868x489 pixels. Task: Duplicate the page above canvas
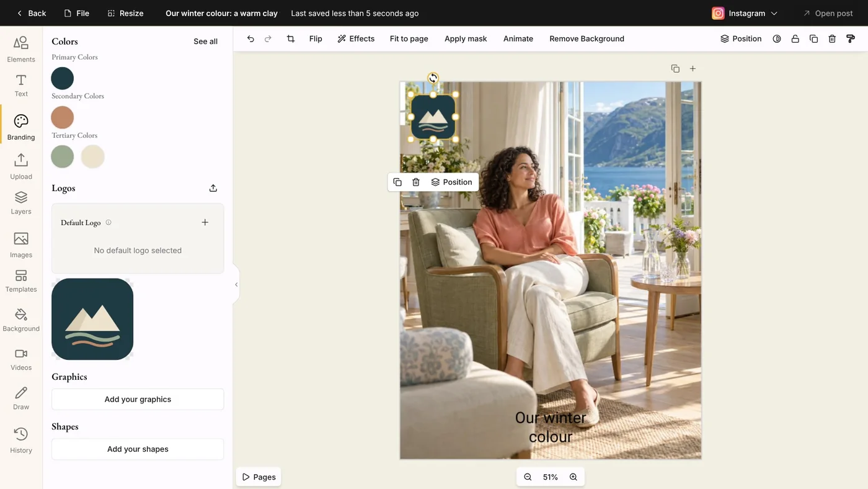(x=675, y=68)
